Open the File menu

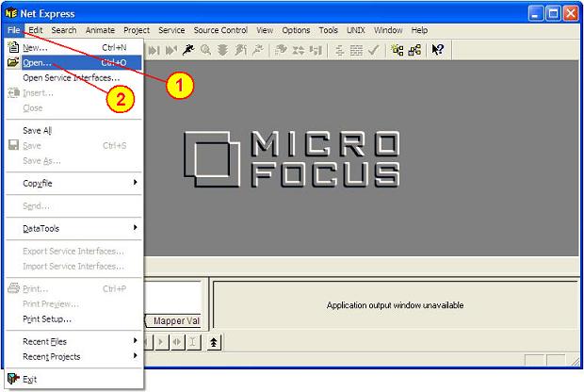coord(14,30)
